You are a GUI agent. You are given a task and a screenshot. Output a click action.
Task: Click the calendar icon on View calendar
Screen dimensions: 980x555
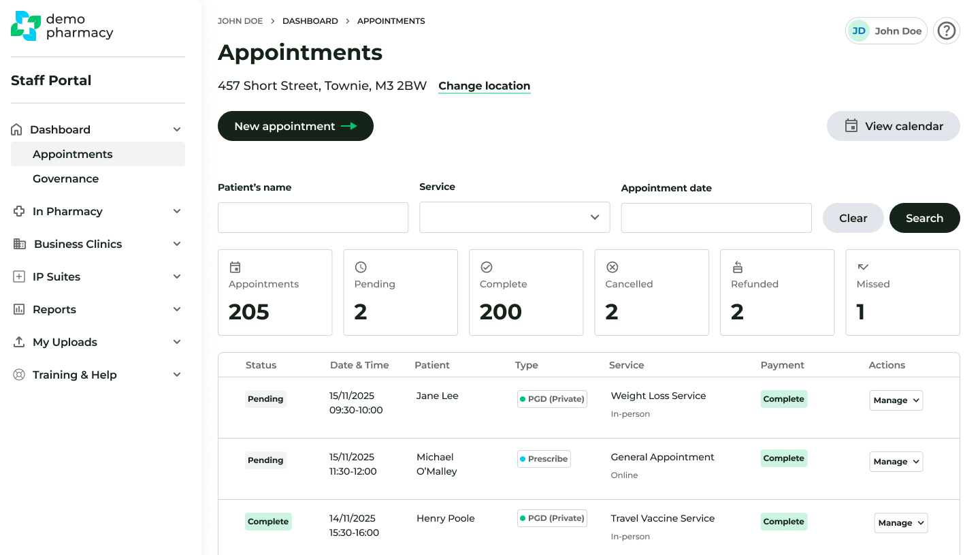(x=851, y=126)
